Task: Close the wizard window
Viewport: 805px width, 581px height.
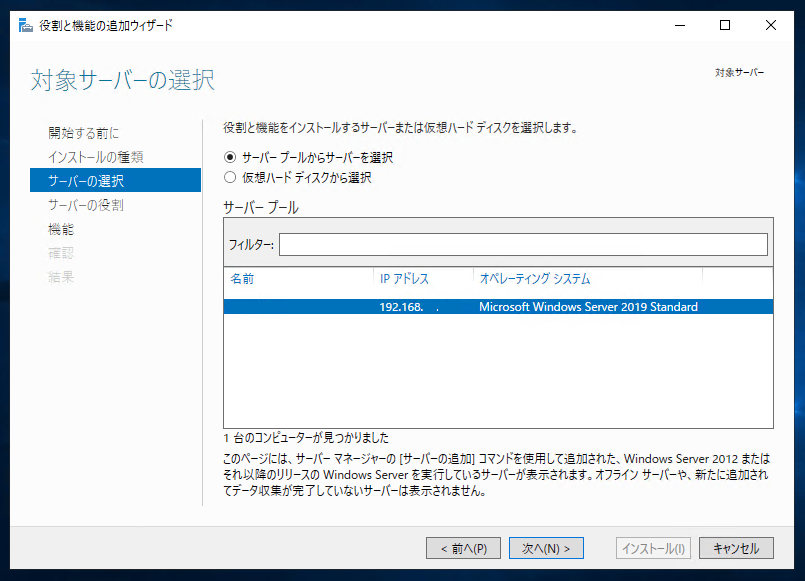Action: pos(771,25)
